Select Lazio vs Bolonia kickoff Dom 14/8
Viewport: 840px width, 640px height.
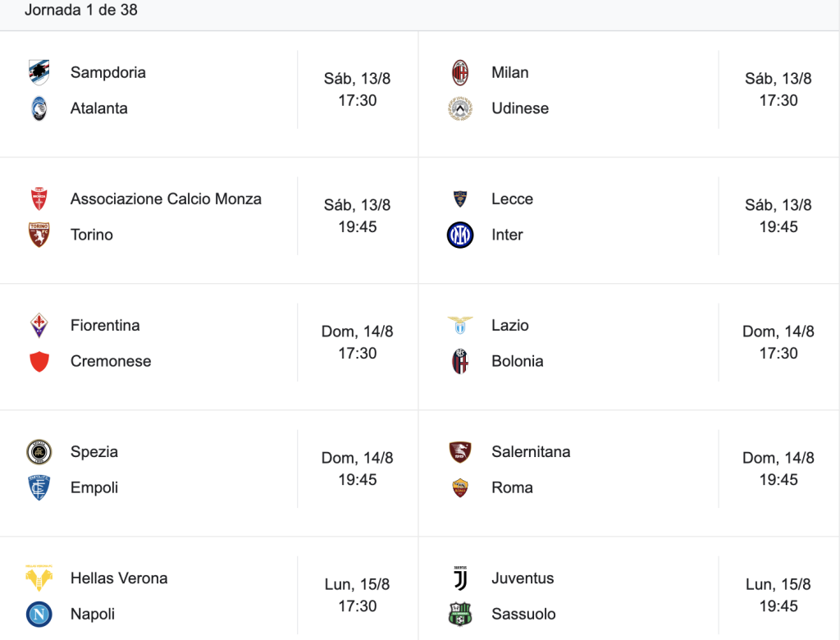click(x=778, y=331)
